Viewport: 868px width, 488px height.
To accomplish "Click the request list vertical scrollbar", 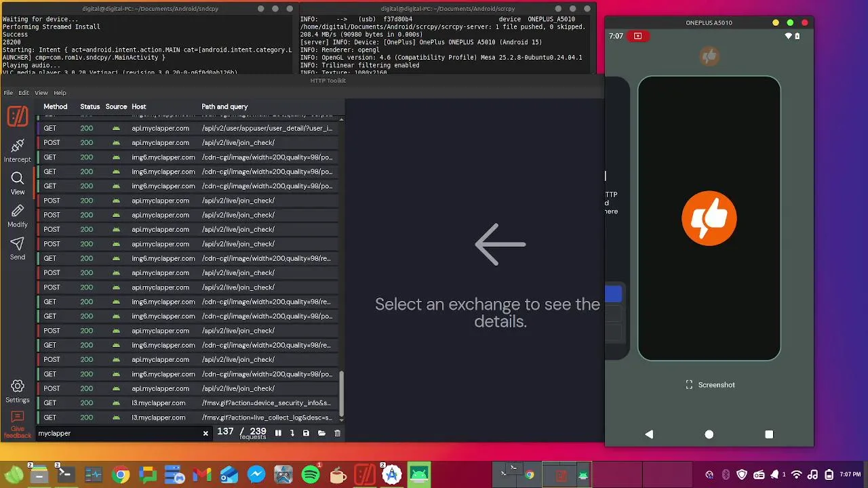I will pyautogui.click(x=341, y=393).
